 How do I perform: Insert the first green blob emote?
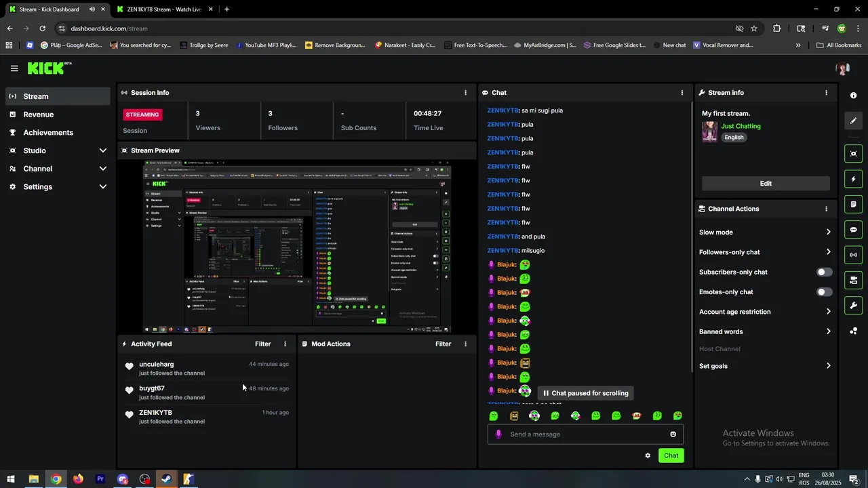tap(494, 415)
